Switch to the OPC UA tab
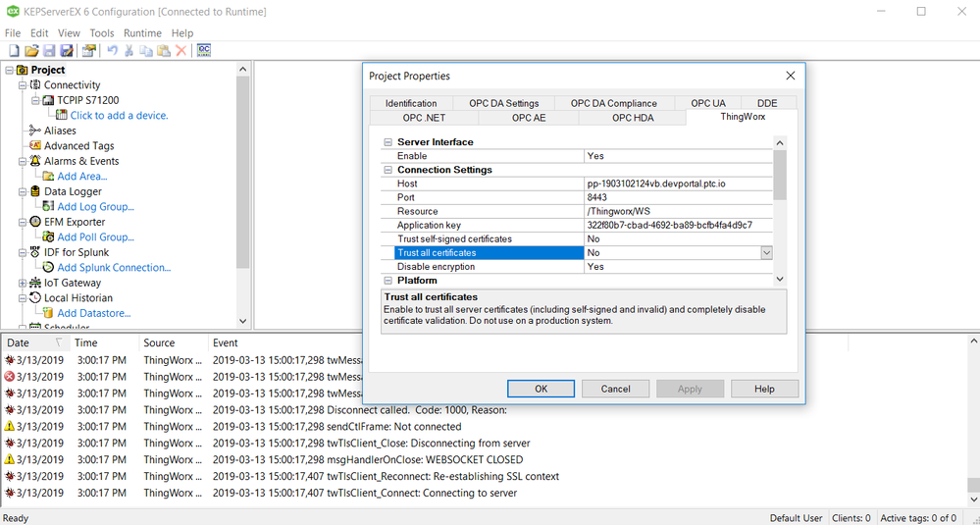This screenshot has height=525, width=980. pyautogui.click(x=707, y=103)
